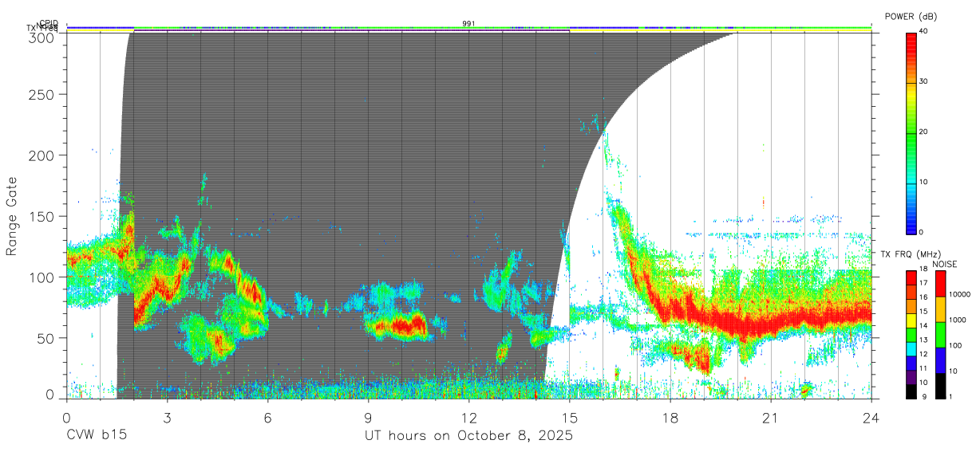
Task: Click the Range Gate y-axis title
Action: [x=12, y=214]
